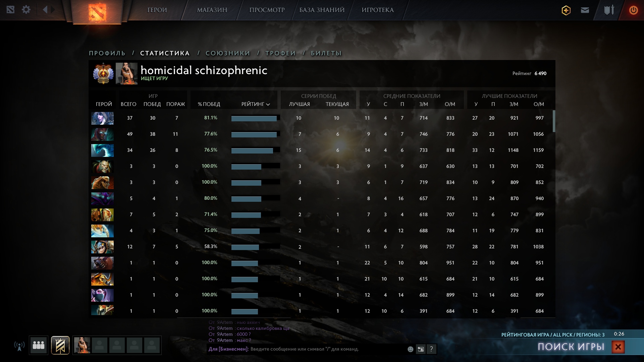Select the hero portrait with 77.6% wins
Image resolution: width=644 pixels, height=362 pixels.
pos(102,134)
